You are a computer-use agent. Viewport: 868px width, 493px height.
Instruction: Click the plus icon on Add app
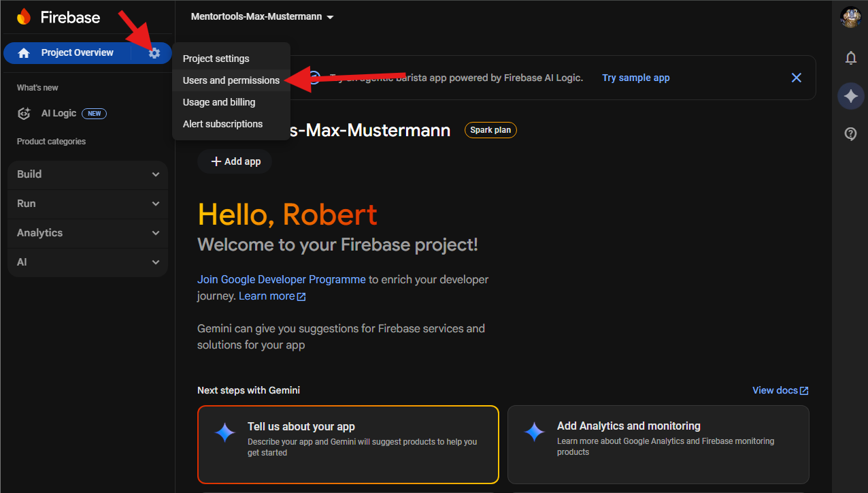[216, 161]
